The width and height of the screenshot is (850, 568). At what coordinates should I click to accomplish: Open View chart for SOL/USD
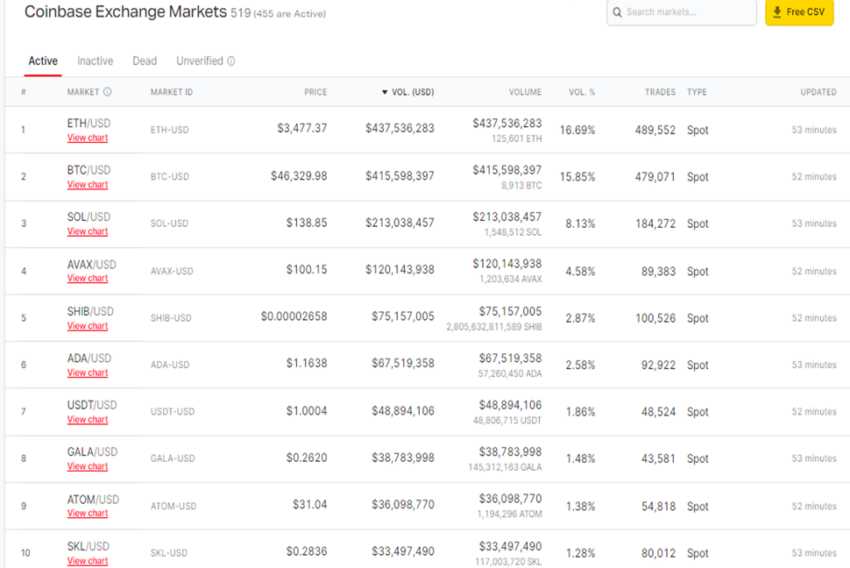pyautogui.click(x=87, y=231)
